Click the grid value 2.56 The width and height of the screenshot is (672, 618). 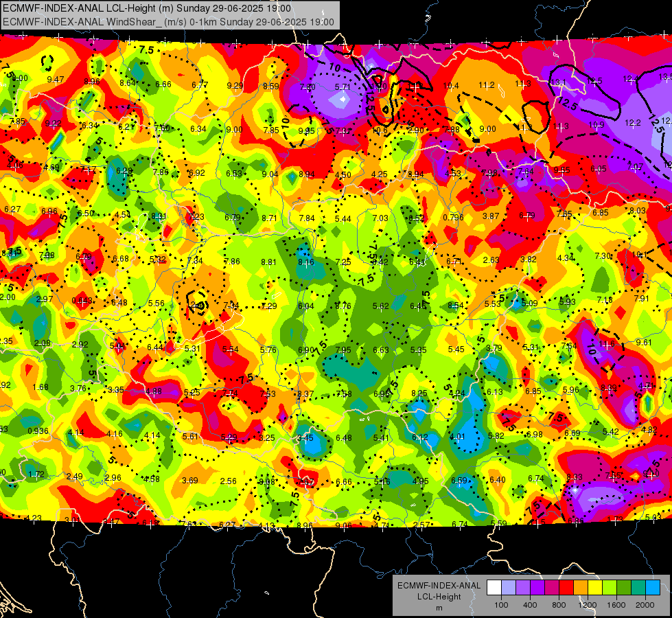pyautogui.click(x=229, y=481)
